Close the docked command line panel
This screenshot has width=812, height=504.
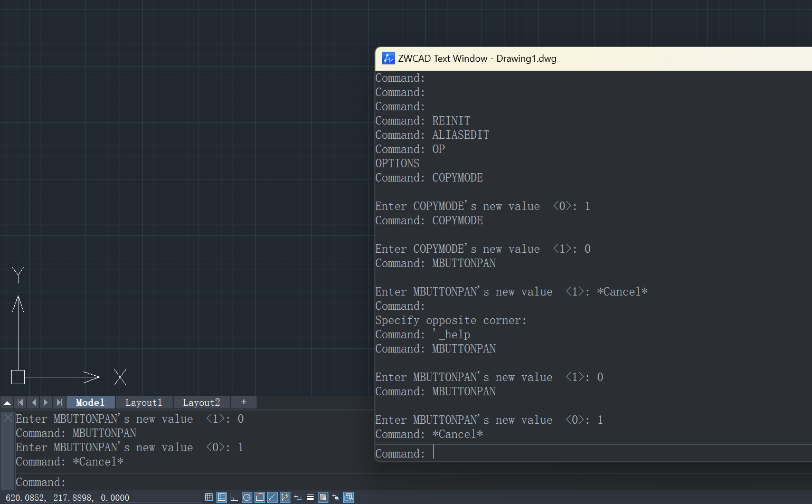8,418
